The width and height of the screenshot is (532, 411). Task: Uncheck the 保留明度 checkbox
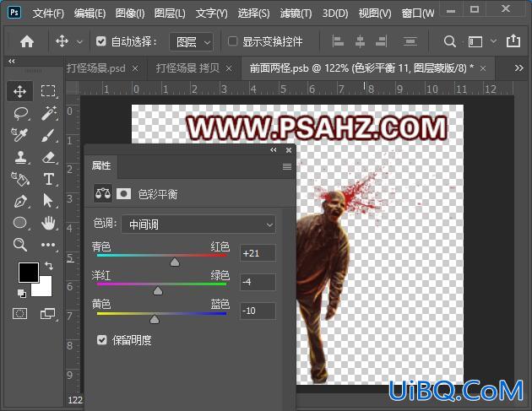(102, 340)
